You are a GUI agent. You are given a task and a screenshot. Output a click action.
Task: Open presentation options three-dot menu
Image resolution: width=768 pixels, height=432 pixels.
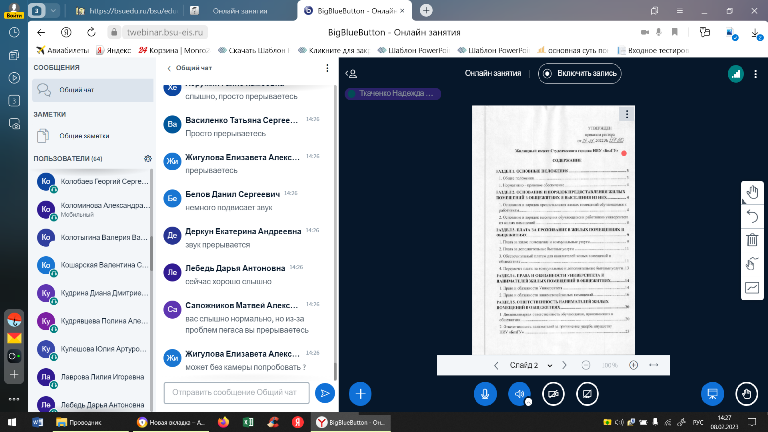(x=627, y=114)
